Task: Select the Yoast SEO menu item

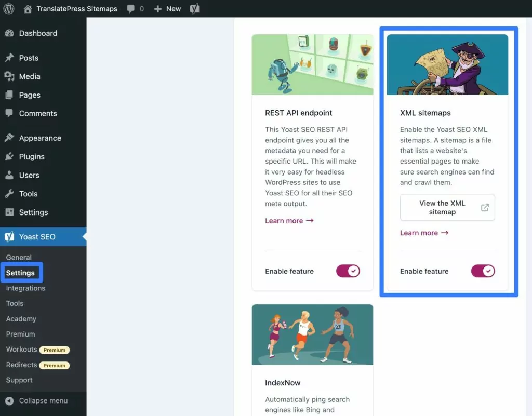Action: pos(43,237)
